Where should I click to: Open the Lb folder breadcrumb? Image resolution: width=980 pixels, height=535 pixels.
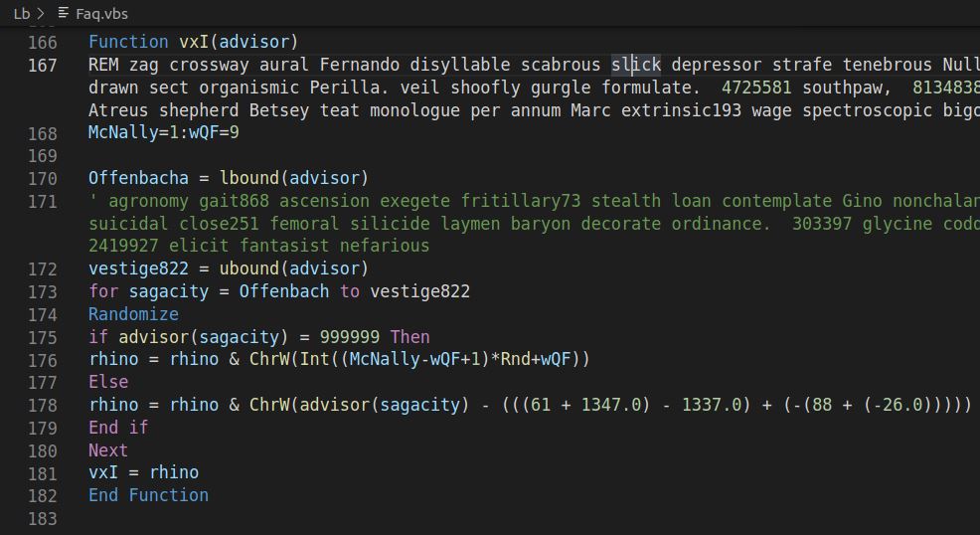(x=21, y=14)
